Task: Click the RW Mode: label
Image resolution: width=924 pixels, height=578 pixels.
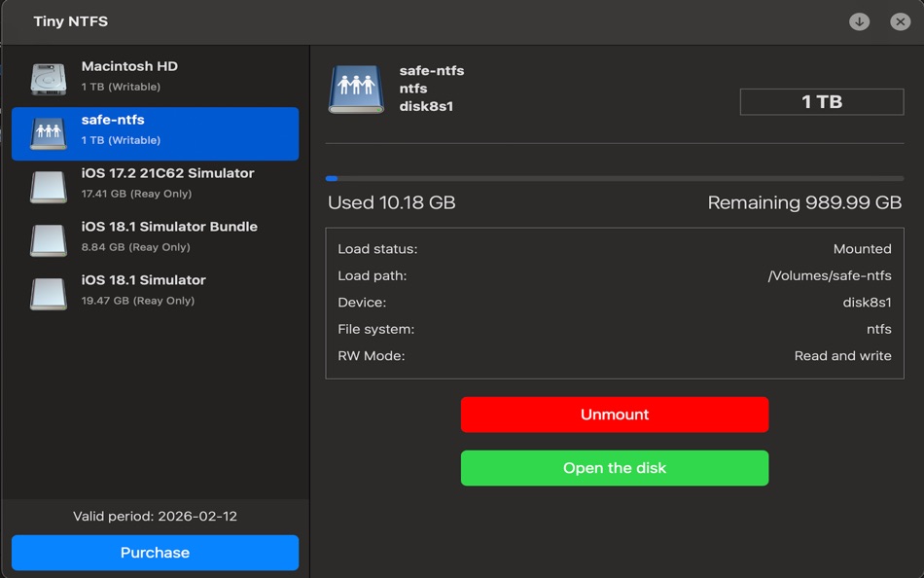Action: (x=372, y=356)
